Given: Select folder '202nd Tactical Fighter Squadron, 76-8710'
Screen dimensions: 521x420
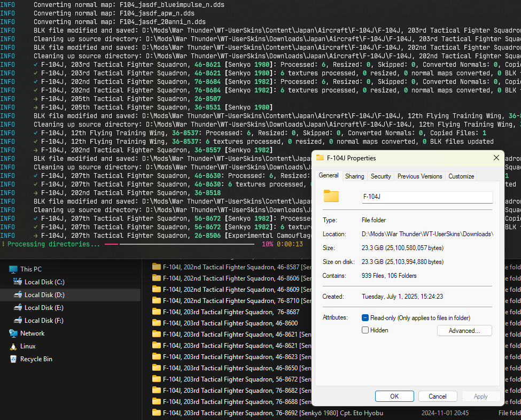Looking at the screenshot, I should [237, 301].
